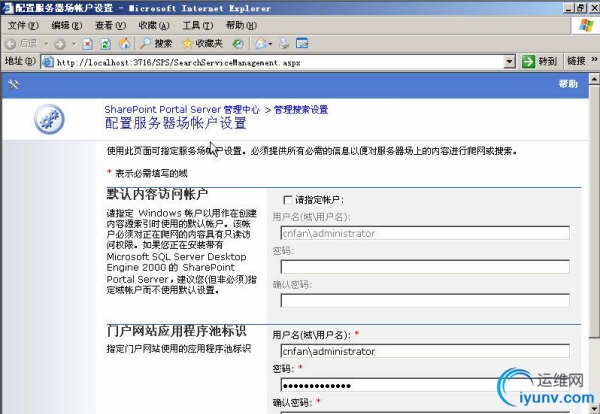The width and height of the screenshot is (600, 414).
Task: Click the 指定门户网站使用的应用程序池标识 description
Action: click(178, 349)
